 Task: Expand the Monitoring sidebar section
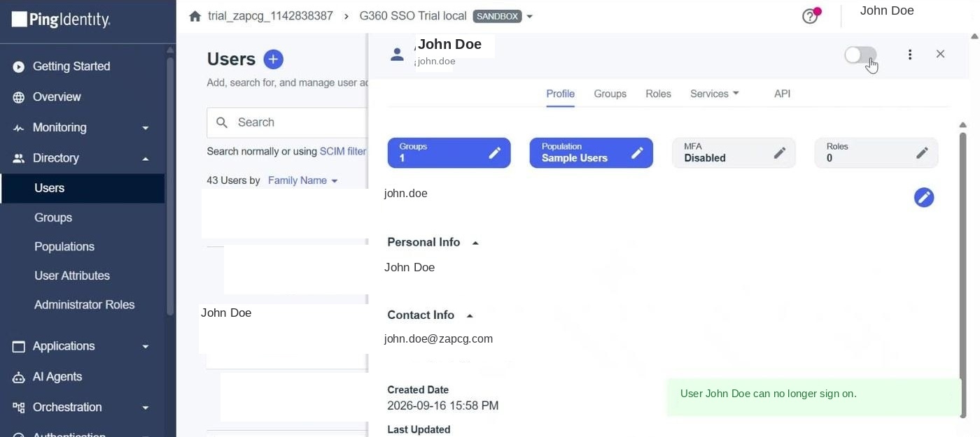[x=146, y=128]
